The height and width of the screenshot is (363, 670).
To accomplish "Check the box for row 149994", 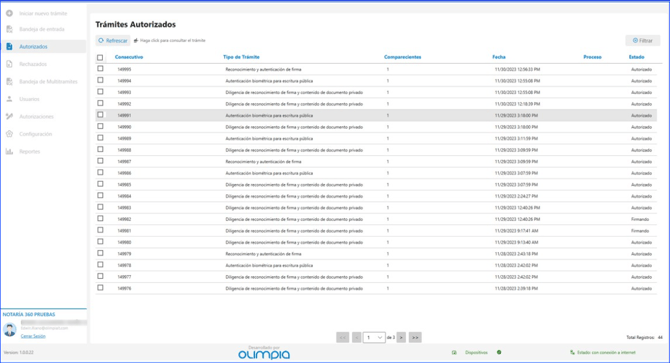I will pos(100,80).
